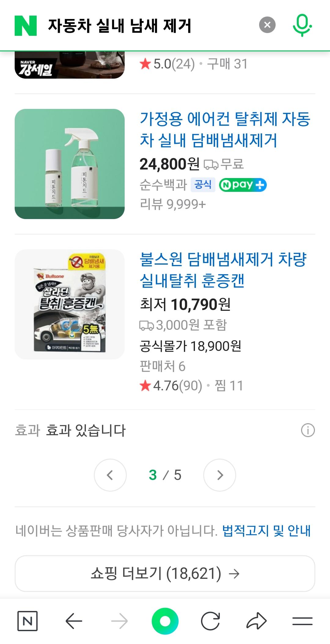Navigate back with the left arrow
The image size is (330, 644).
tap(74, 621)
